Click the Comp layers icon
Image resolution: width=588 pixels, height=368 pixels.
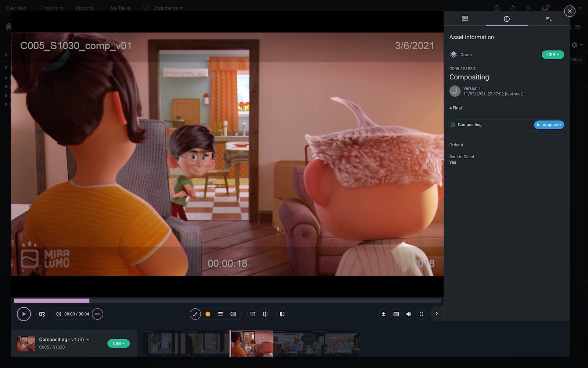coord(453,54)
